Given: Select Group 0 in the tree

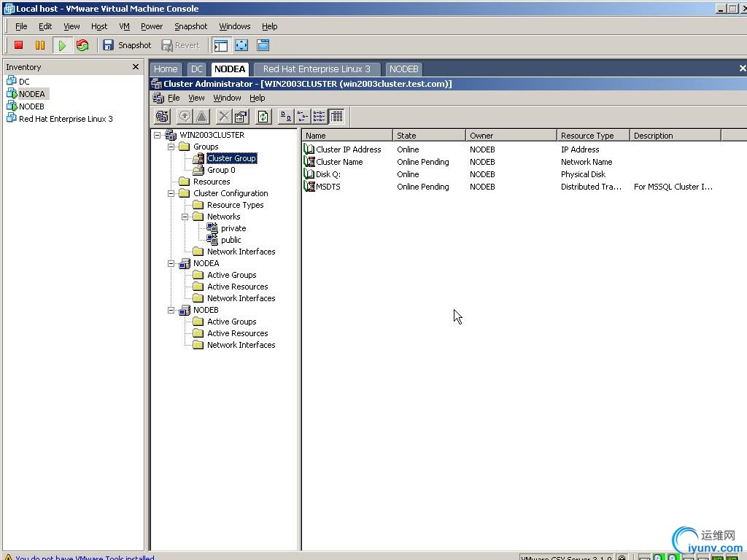Looking at the screenshot, I should [x=220, y=170].
